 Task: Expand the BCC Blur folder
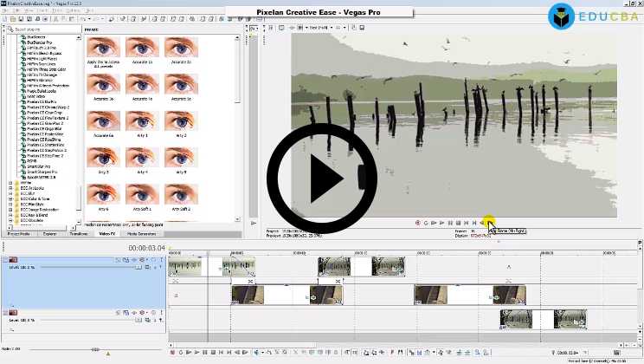[x=11, y=194]
